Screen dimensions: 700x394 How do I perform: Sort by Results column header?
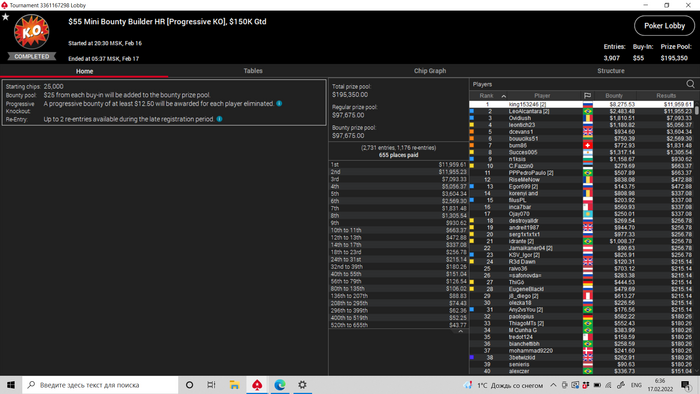point(666,96)
